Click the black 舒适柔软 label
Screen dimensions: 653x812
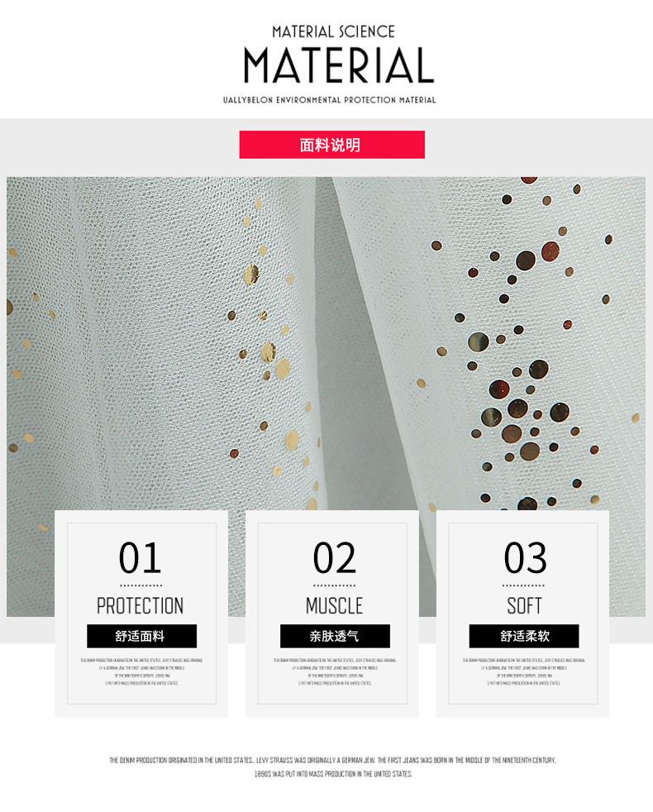point(524,636)
